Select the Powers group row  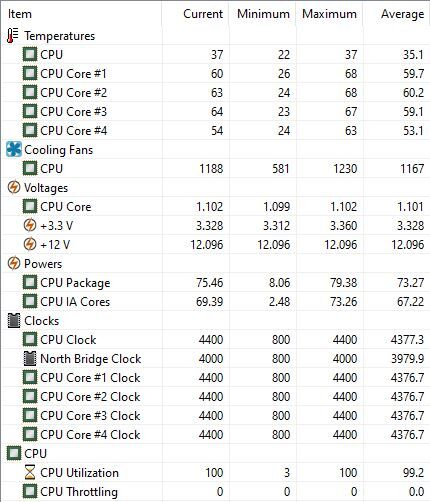coord(215,264)
